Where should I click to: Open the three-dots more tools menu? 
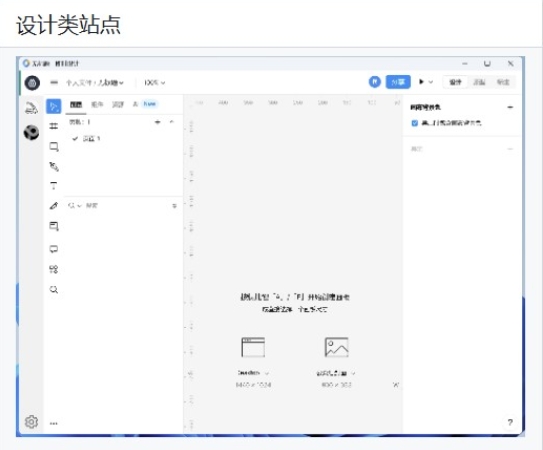(x=54, y=423)
